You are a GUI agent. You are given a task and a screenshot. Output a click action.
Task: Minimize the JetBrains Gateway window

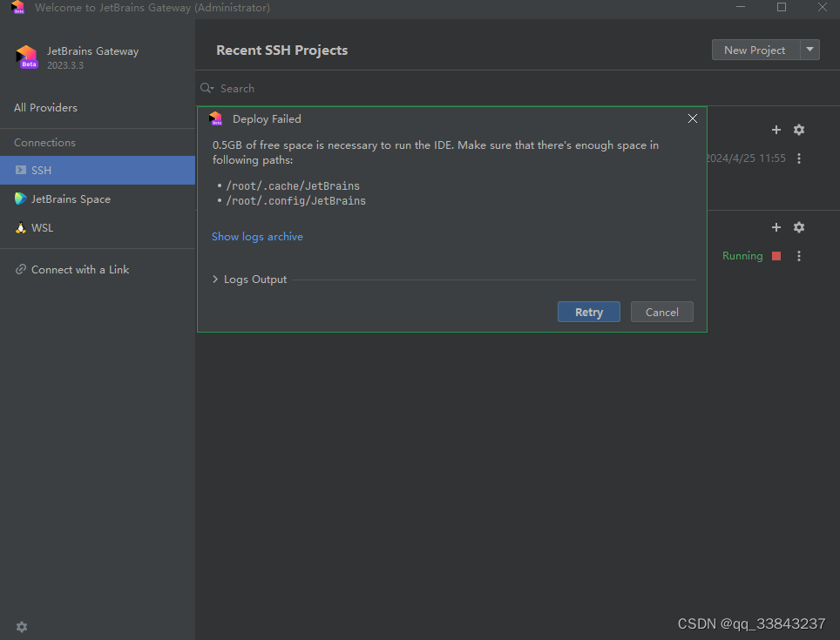click(741, 7)
